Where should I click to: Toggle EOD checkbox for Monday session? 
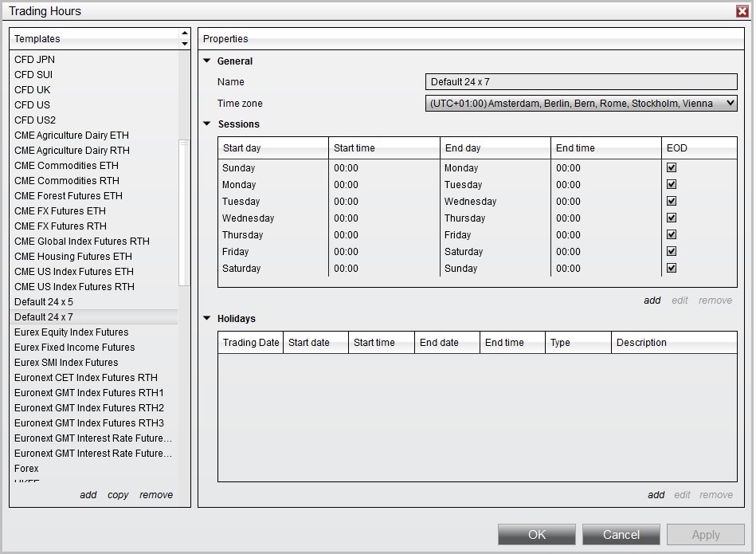coord(671,184)
